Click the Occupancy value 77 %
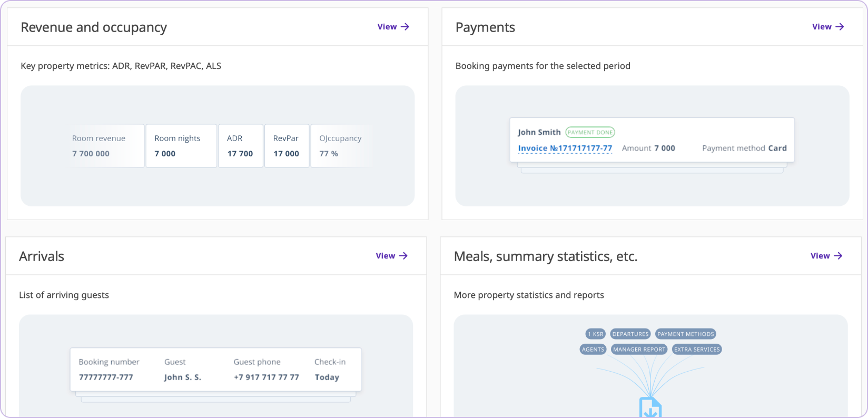Screen dimensions: 868x418 click(x=329, y=154)
